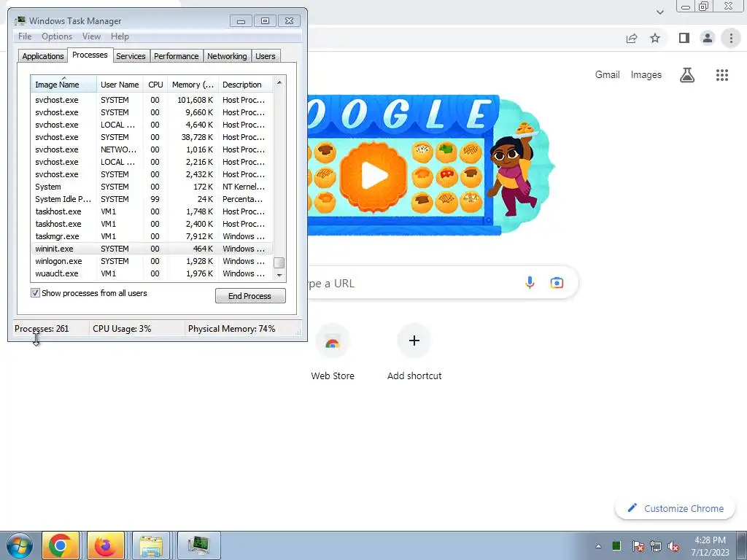Click the Processes: 261 status entry
Viewport: 747px width, 560px height.
point(42,329)
